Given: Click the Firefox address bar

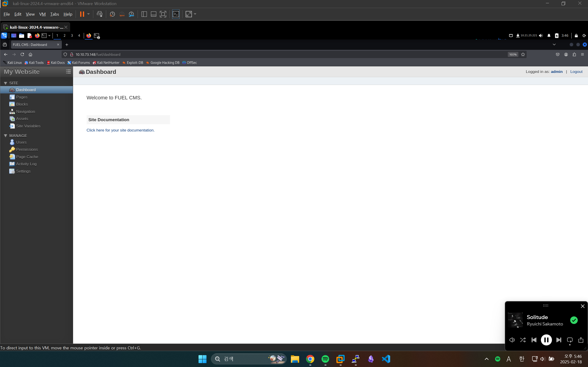Looking at the screenshot, I should coord(267,54).
